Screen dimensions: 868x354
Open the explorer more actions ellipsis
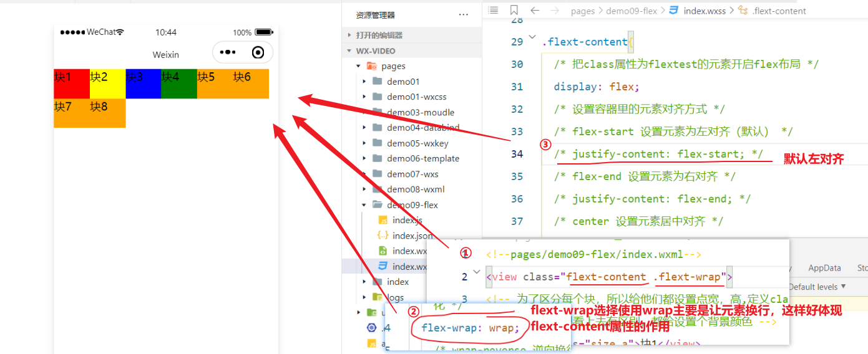click(x=463, y=14)
